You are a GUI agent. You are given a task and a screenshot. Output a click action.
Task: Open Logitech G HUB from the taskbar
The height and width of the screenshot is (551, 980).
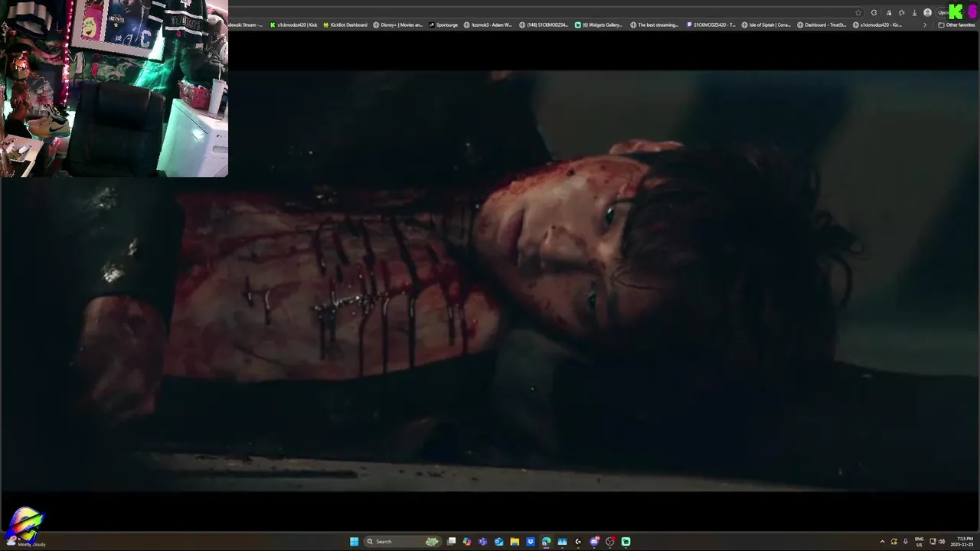(578, 541)
